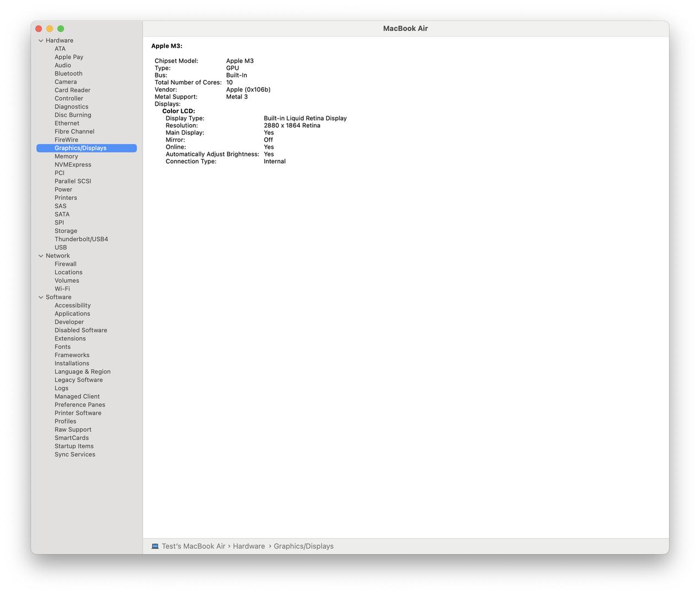View Storage information
The height and width of the screenshot is (595, 700).
(66, 231)
